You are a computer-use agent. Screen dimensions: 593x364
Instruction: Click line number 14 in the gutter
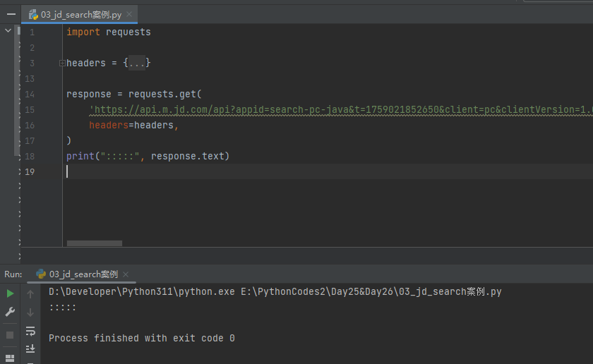[x=30, y=94]
